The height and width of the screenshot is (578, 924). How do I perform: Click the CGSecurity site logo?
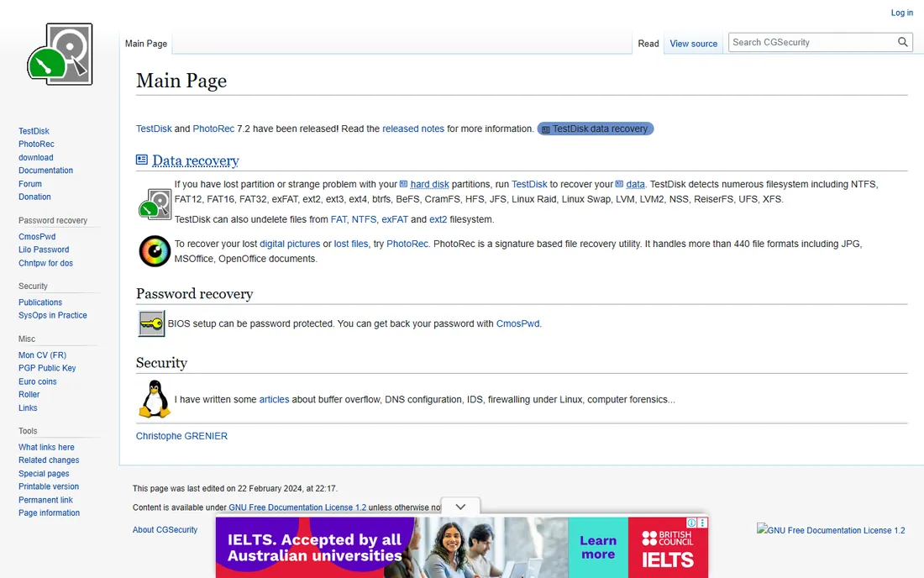click(60, 55)
